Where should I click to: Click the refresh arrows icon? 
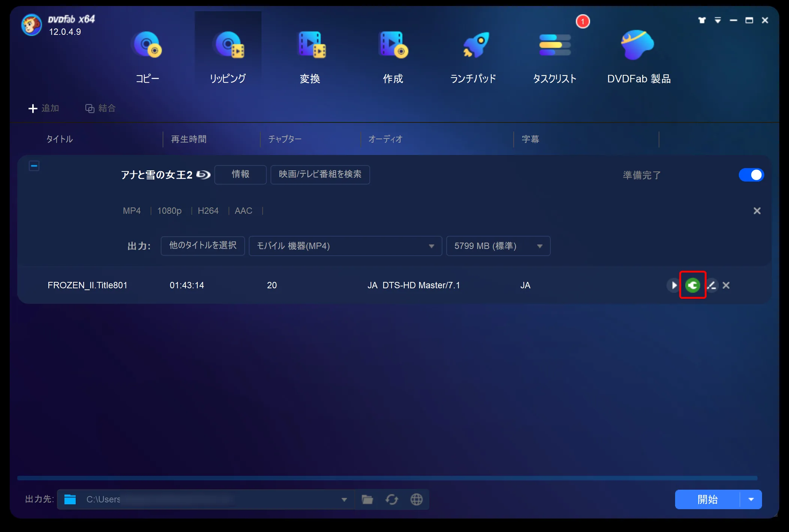392,499
